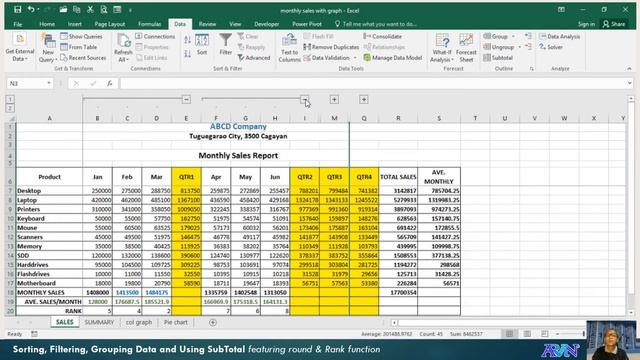Open the Pie chart sheet tab
640x360 pixels.
(176, 322)
